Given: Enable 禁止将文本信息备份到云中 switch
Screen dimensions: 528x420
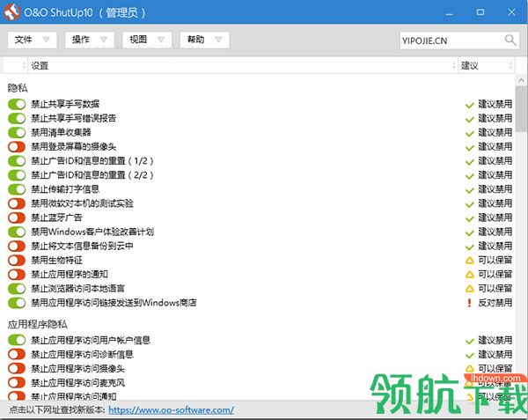Looking at the screenshot, I should pyautogui.click(x=17, y=246).
